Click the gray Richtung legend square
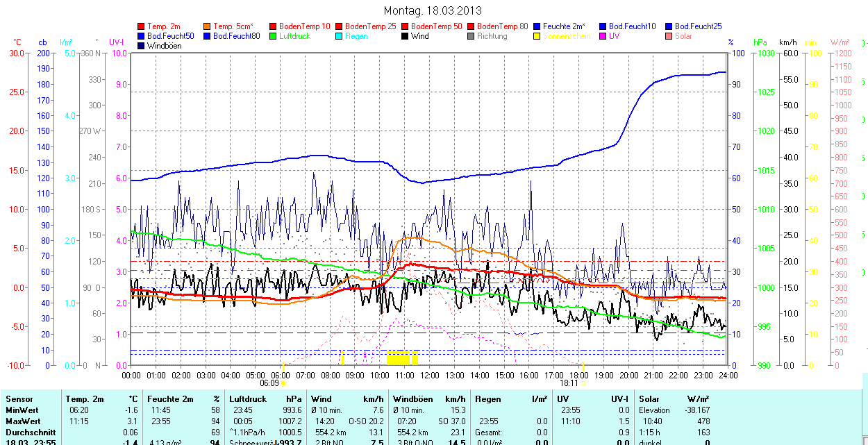The image size is (868, 445). pos(471,36)
